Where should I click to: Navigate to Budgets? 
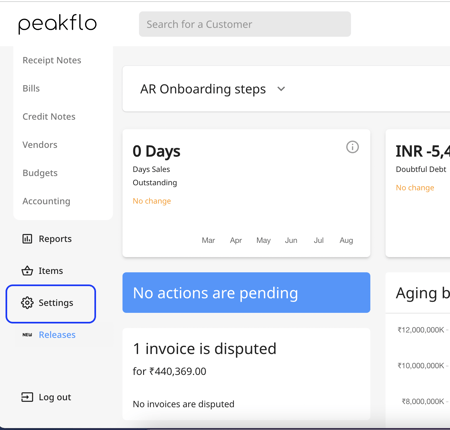pyautogui.click(x=40, y=173)
